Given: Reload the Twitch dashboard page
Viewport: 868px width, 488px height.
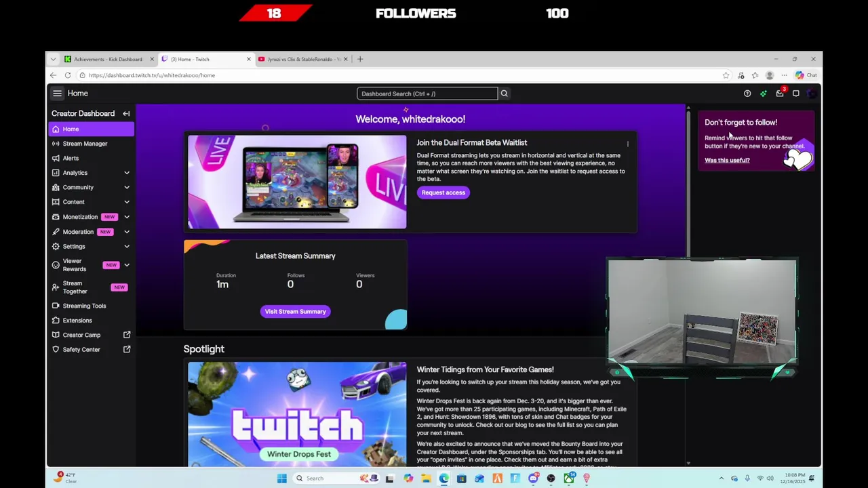Looking at the screenshot, I should (x=68, y=75).
